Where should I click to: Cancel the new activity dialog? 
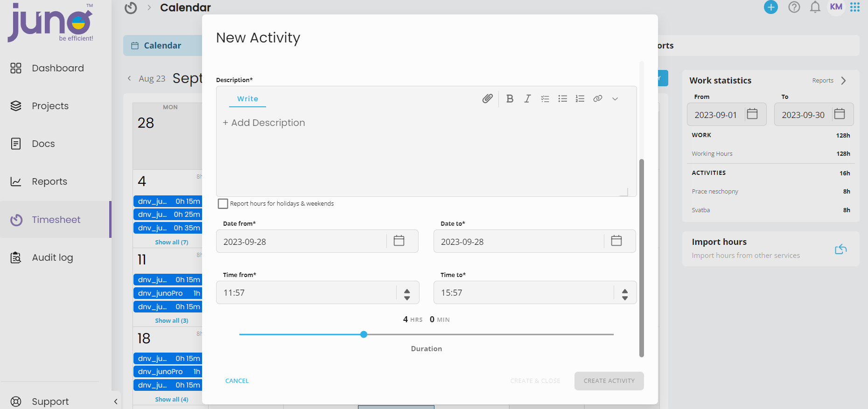tap(237, 381)
